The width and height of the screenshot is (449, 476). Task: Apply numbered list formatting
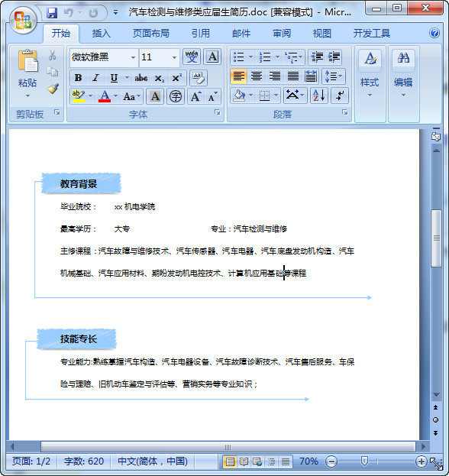click(265, 57)
